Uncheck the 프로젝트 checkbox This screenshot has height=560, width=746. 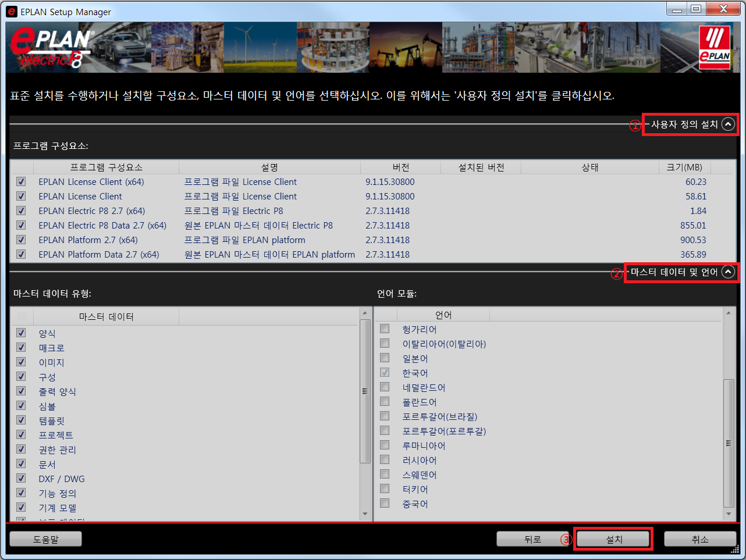click(x=21, y=434)
